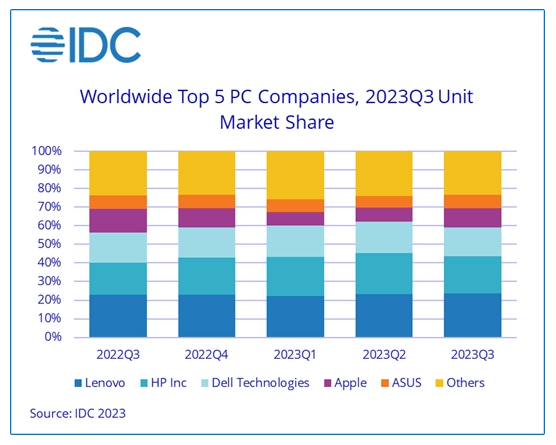Click the 2022Q4 axis label
This screenshot has height=445, width=556.
206,355
